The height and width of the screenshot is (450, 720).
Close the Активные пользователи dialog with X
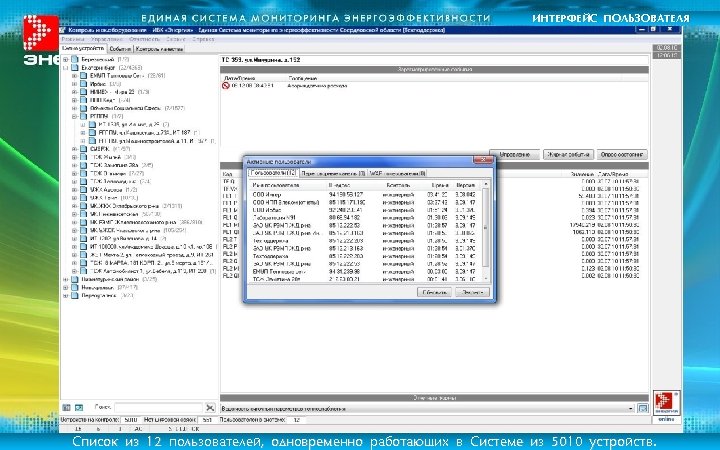pyautogui.click(x=483, y=160)
